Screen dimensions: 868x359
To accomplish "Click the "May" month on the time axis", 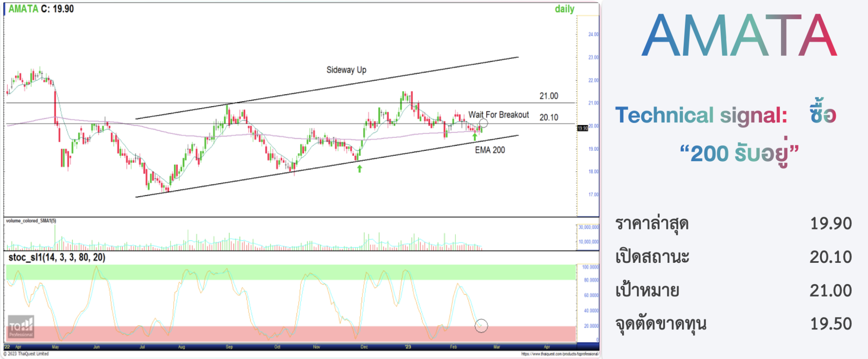I will (55, 347).
